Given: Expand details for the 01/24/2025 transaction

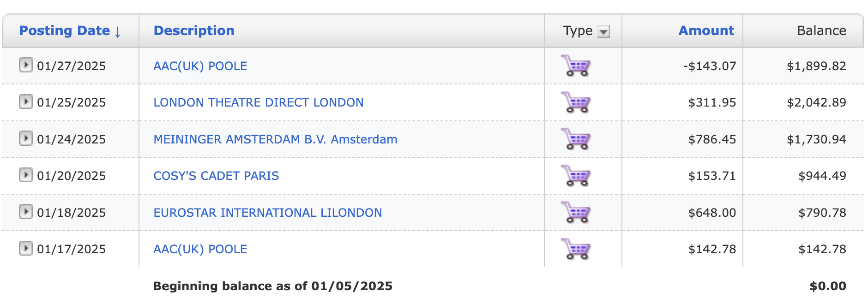Looking at the screenshot, I should click(x=26, y=138).
